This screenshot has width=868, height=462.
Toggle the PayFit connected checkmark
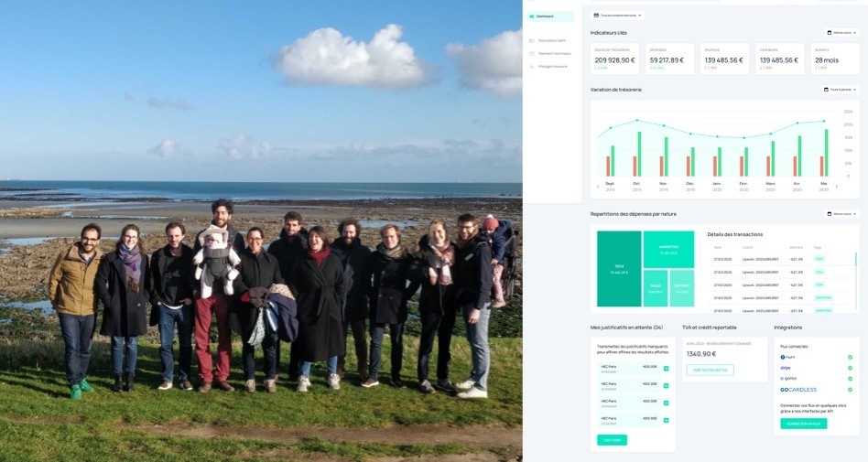(850, 358)
